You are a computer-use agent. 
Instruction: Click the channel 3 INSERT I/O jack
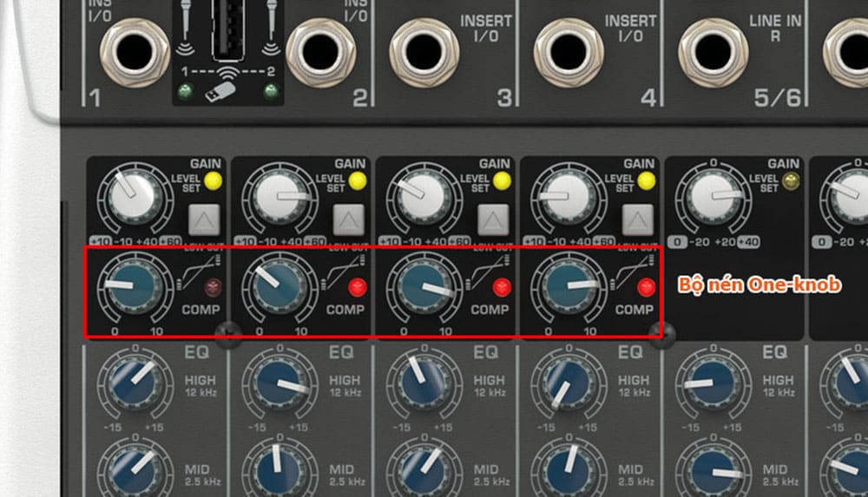pyautogui.click(x=424, y=53)
